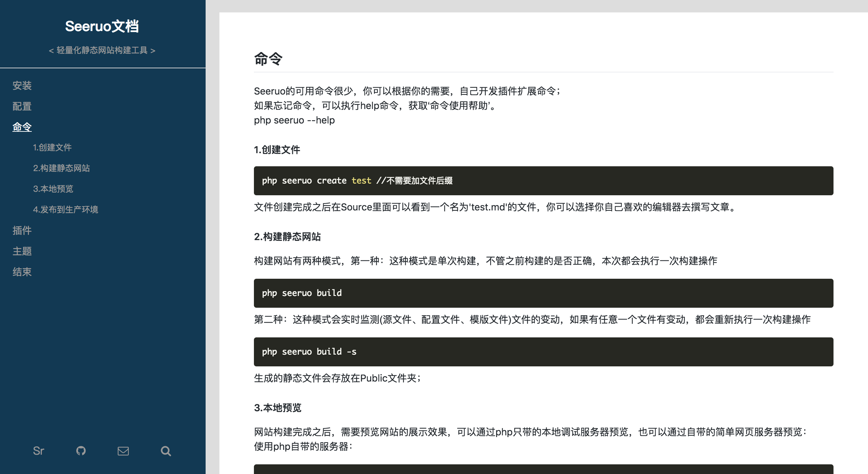The height and width of the screenshot is (474, 868).
Task: Go to the 配置 sidebar section
Action: click(22, 106)
